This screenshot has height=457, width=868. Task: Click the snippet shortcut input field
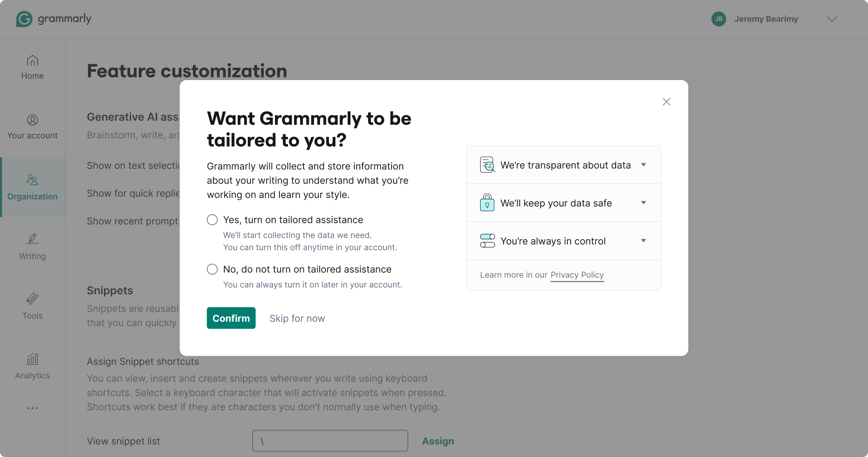point(330,441)
